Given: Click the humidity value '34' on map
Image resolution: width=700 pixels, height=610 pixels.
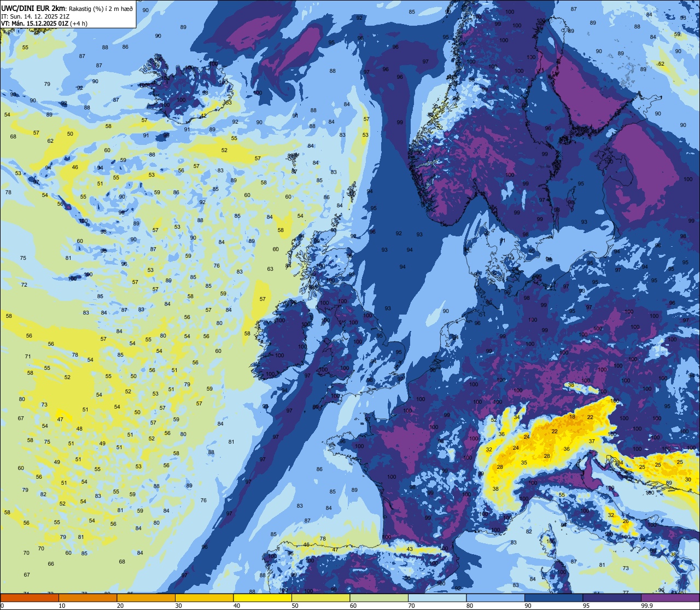Looking at the screenshot, I should (x=517, y=417).
